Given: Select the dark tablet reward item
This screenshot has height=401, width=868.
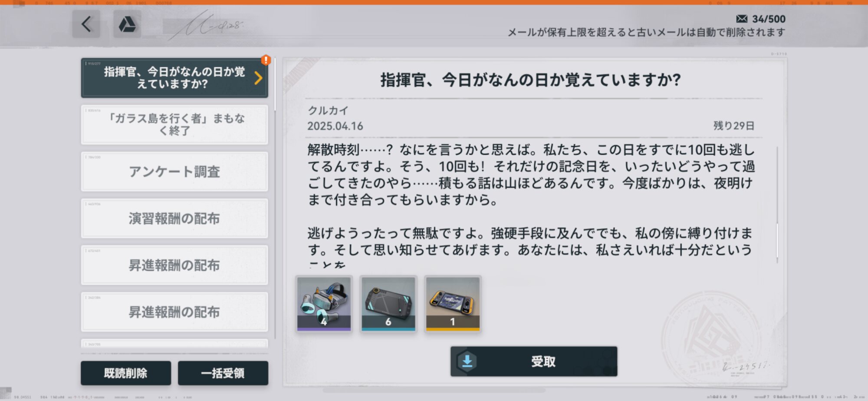Looking at the screenshot, I should pyautogui.click(x=388, y=304).
